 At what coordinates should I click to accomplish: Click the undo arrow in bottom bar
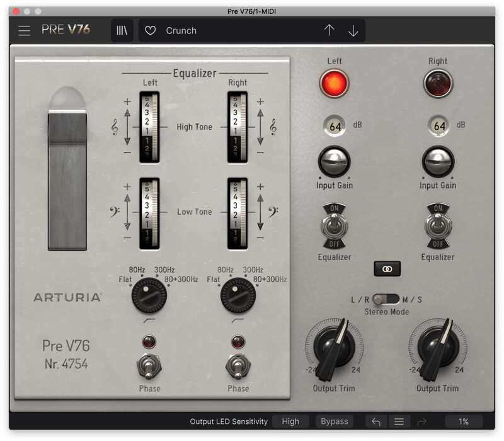(376, 421)
